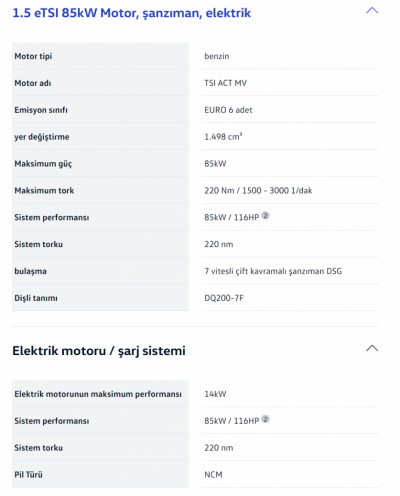Open footnote 2 beside first Sistem performansı value
The height and width of the screenshot is (496, 400).
[x=265, y=216]
